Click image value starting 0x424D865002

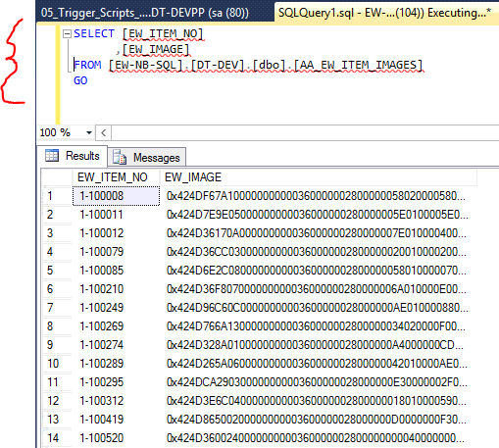coord(319,420)
